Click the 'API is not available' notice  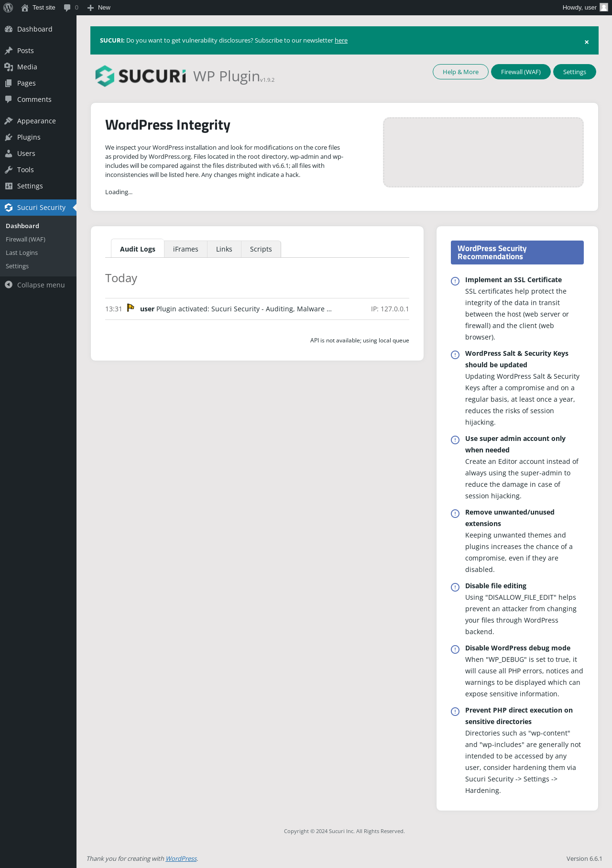(x=360, y=341)
